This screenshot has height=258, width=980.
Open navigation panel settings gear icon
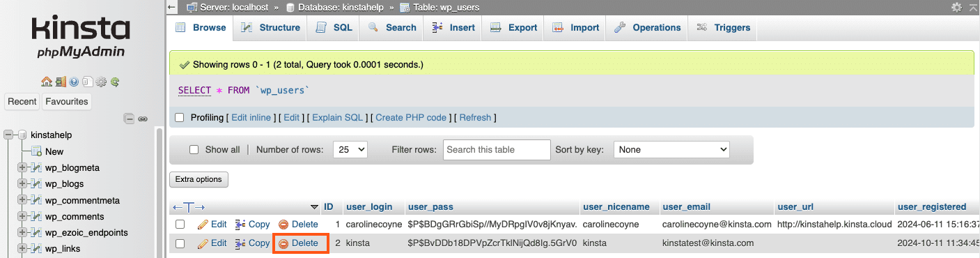coord(101,82)
